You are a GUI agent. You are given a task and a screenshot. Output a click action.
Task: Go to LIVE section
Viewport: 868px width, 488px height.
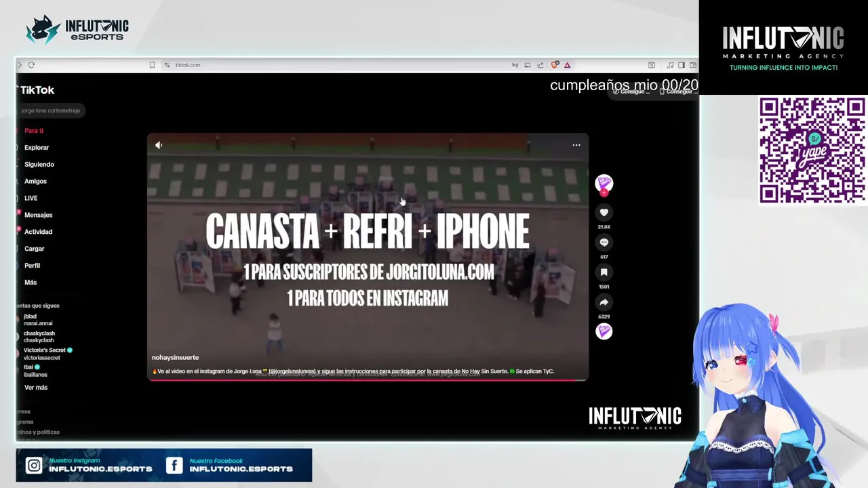[31, 198]
